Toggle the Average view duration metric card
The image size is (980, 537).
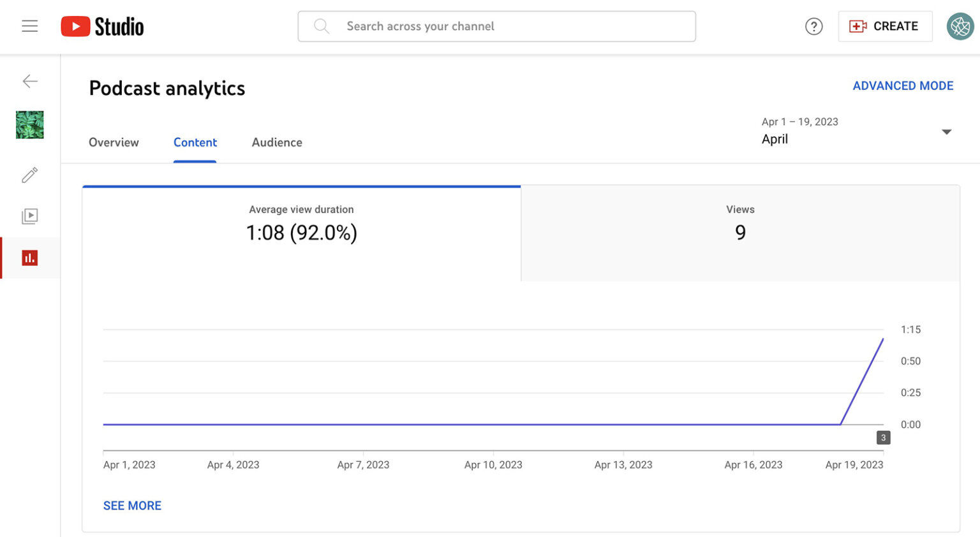pos(301,232)
